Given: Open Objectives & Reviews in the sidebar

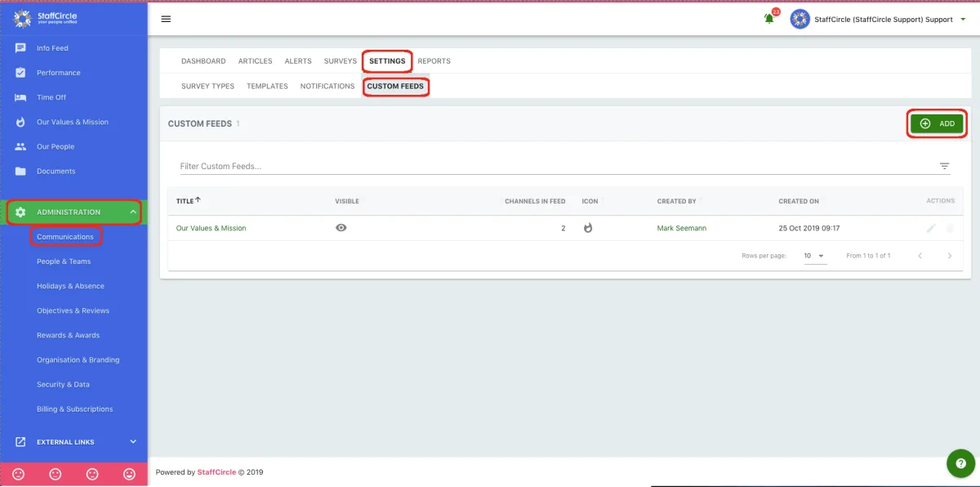Looking at the screenshot, I should tap(73, 311).
